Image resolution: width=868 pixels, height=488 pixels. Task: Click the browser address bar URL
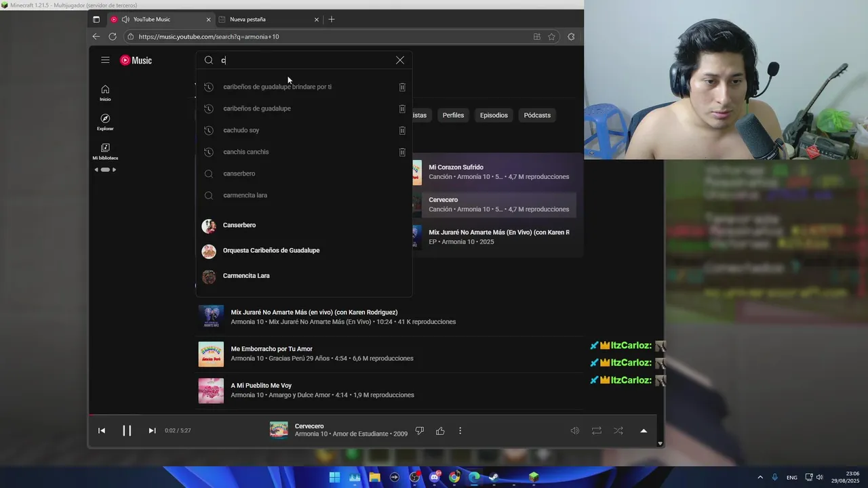coord(209,37)
